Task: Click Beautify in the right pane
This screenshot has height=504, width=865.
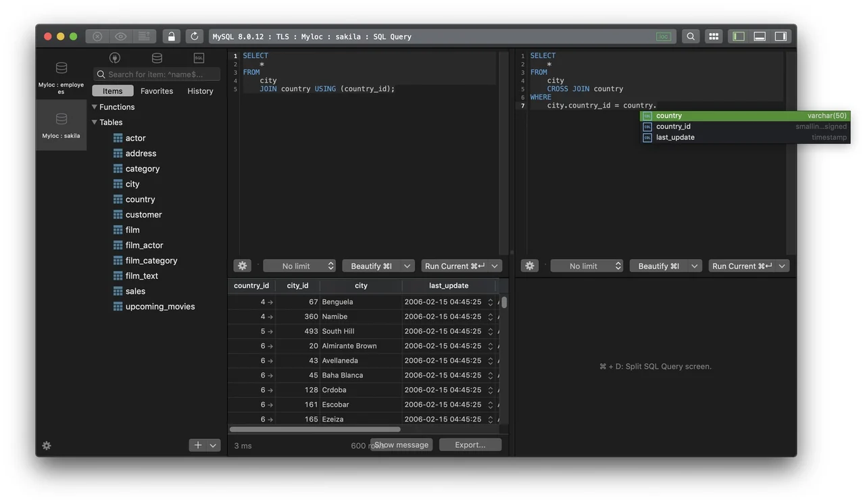Action: tap(659, 266)
